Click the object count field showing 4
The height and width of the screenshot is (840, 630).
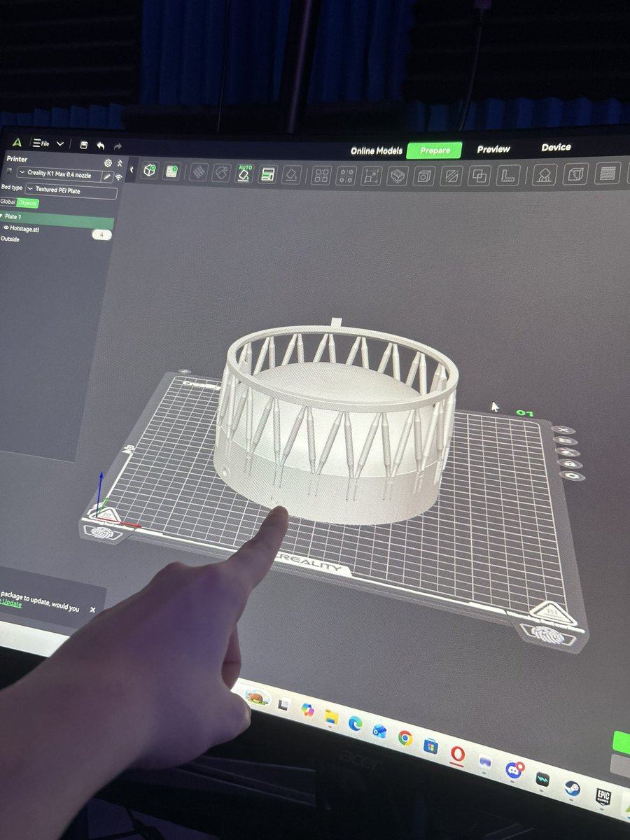point(102,234)
